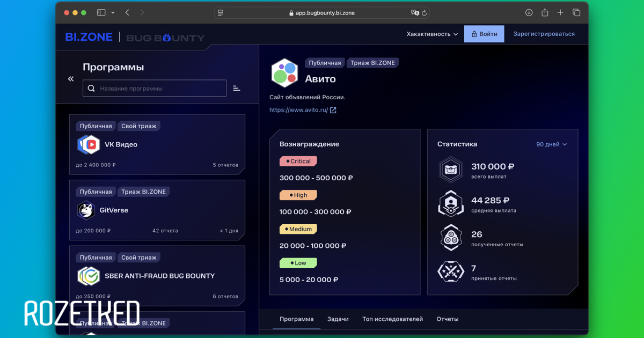Click the Low severity badge
This screenshot has width=644, height=338.
pyautogui.click(x=298, y=263)
